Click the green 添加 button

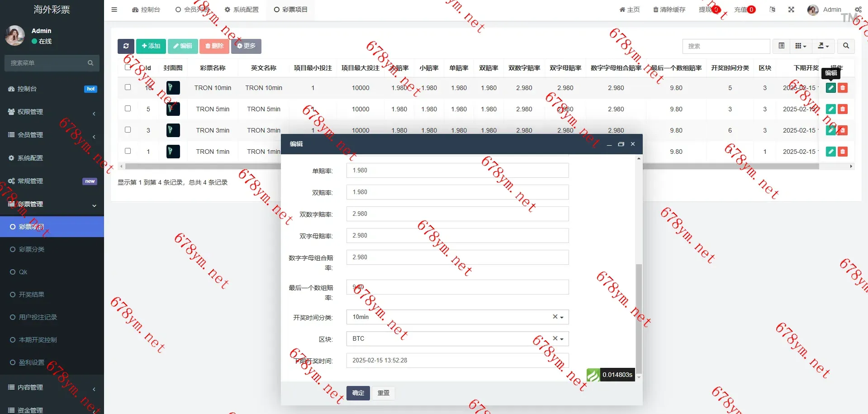pyautogui.click(x=151, y=46)
